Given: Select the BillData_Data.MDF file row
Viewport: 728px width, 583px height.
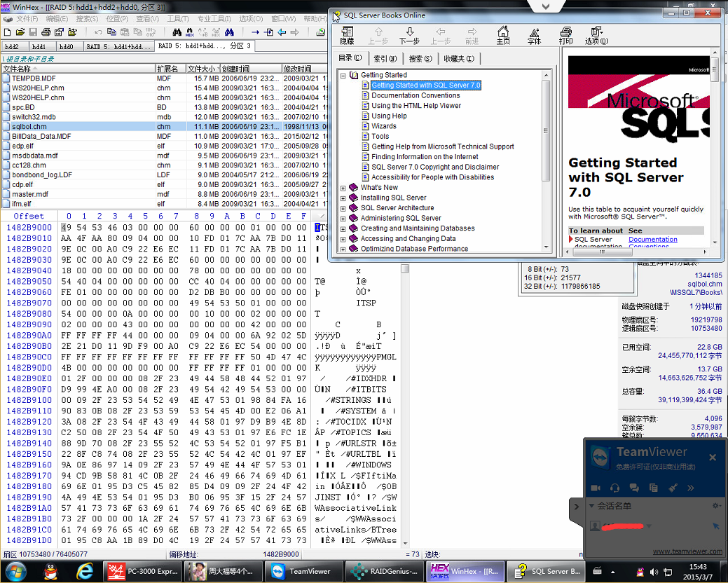Looking at the screenshot, I should pyautogui.click(x=163, y=137).
